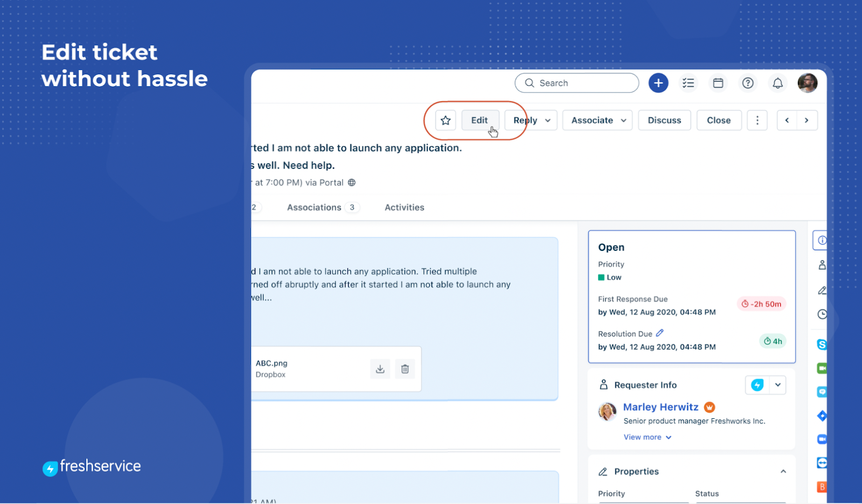Open the ticket info sidebar icon

coord(822,240)
